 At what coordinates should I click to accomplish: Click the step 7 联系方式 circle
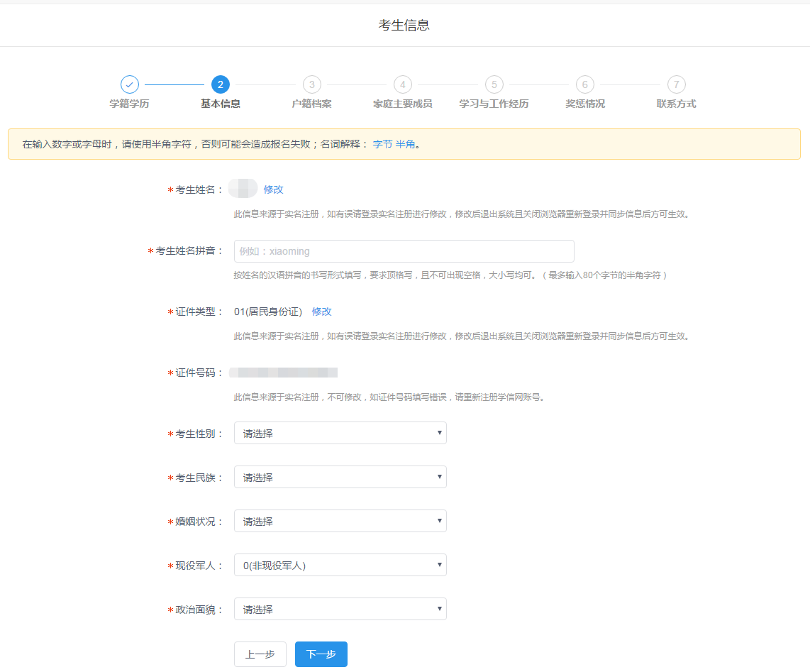(x=676, y=84)
